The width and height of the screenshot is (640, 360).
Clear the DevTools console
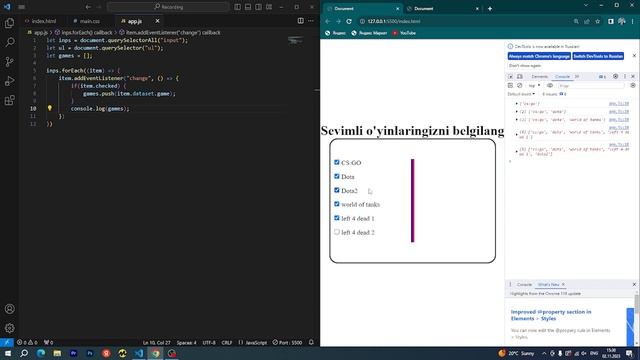[x=520, y=86]
